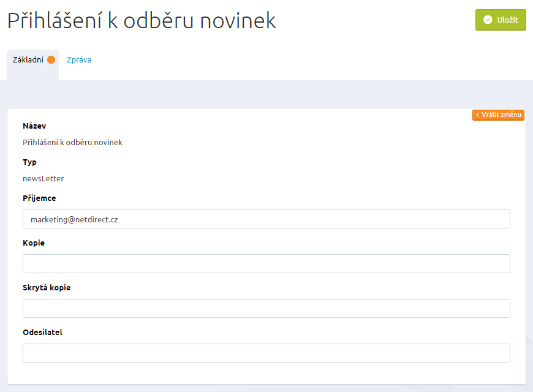Click the 'Příjemce' field label

pos(39,198)
